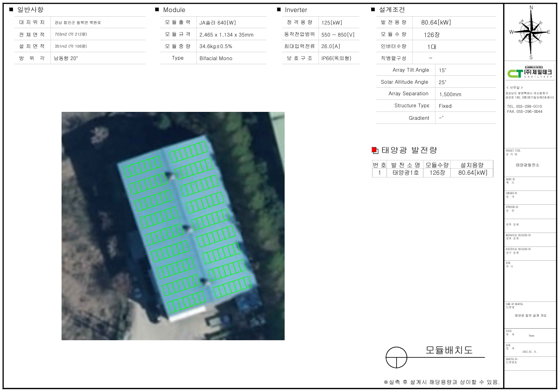
Task: Select the red square beside 태양광 발전량
Action: (x=374, y=150)
